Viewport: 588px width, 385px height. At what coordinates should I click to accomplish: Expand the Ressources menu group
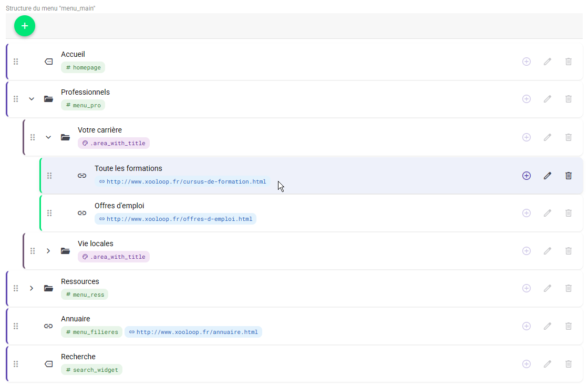[x=32, y=288]
